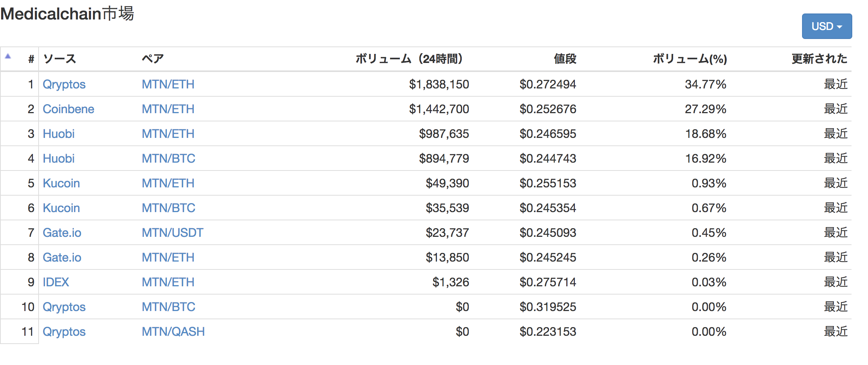Select volume value $13,850
The height and width of the screenshot is (365, 868).
(x=447, y=257)
